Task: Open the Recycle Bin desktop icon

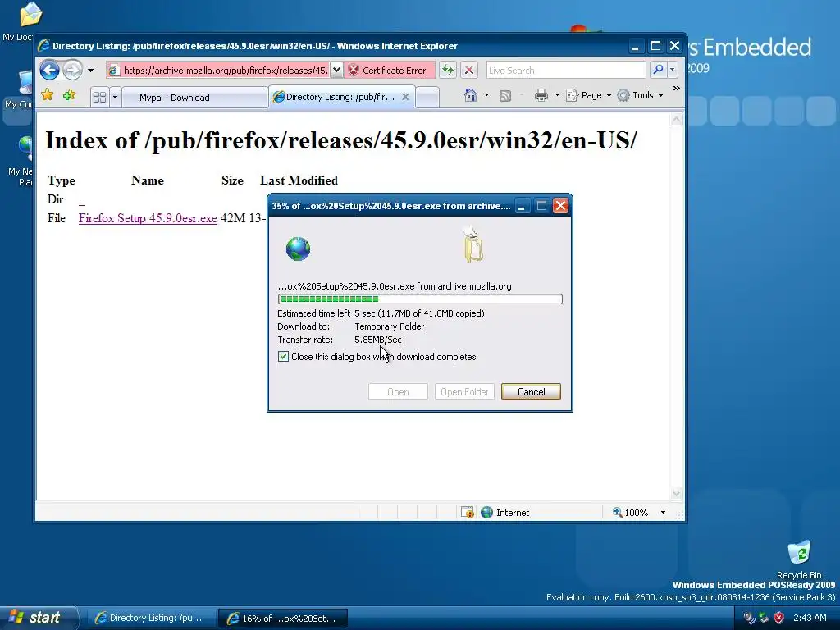Action: click(x=799, y=560)
